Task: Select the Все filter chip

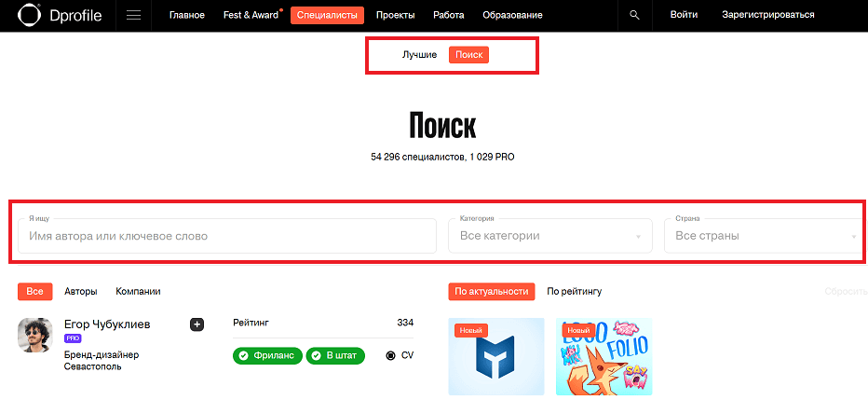Action: click(34, 292)
